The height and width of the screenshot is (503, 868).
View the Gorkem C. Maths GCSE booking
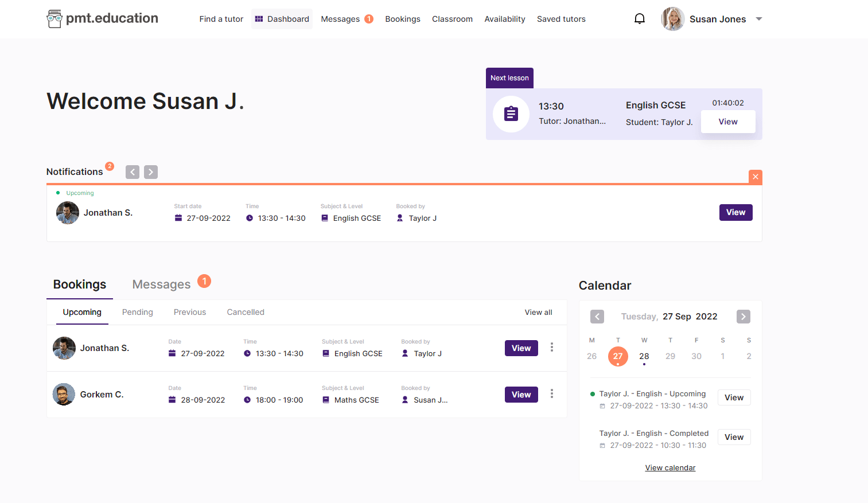click(521, 395)
